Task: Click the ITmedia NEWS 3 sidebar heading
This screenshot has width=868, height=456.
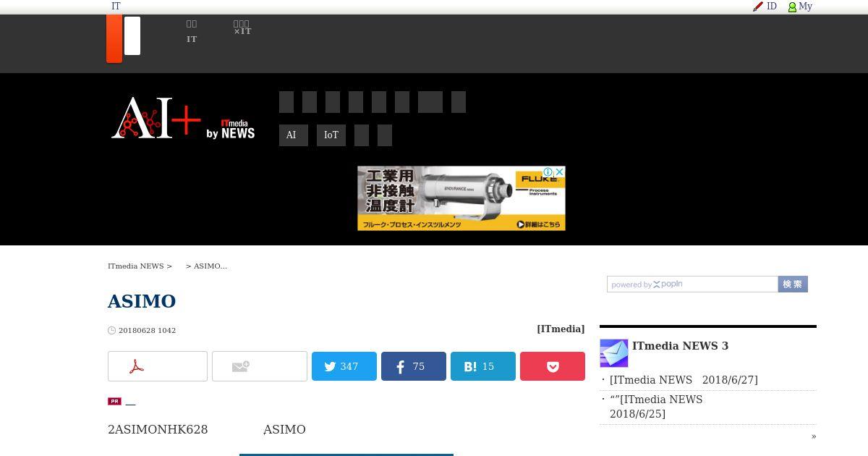Action: coord(680,346)
